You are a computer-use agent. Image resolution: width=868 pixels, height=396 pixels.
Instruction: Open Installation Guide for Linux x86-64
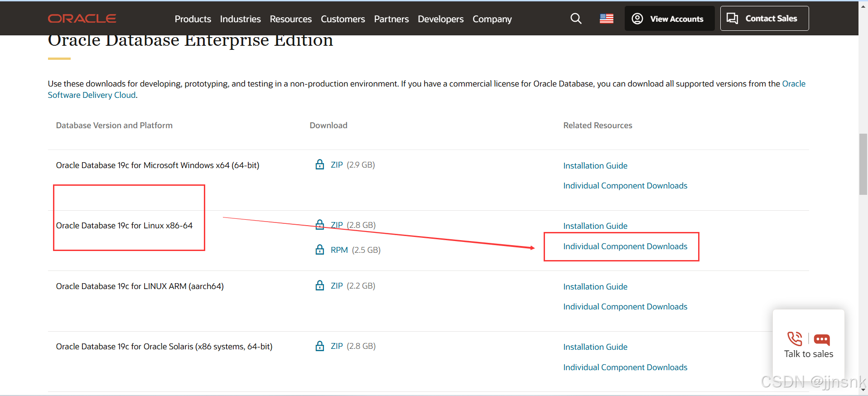(595, 226)
